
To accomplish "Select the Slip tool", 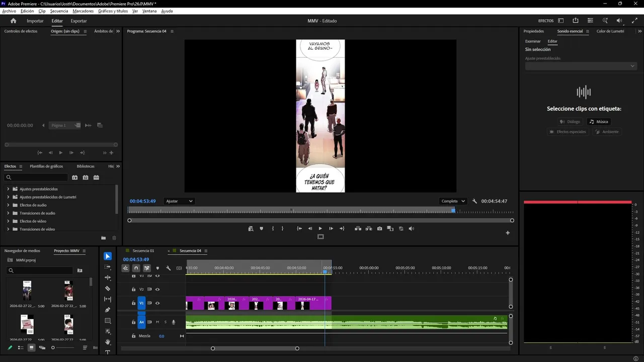I will click(x=108, y=299).
